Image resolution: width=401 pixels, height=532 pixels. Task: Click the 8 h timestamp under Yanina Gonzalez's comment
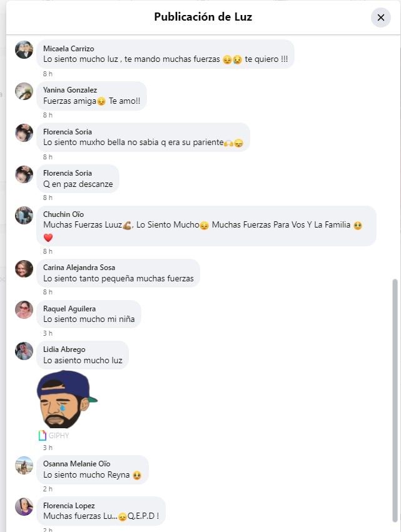[x=48, y=116]
